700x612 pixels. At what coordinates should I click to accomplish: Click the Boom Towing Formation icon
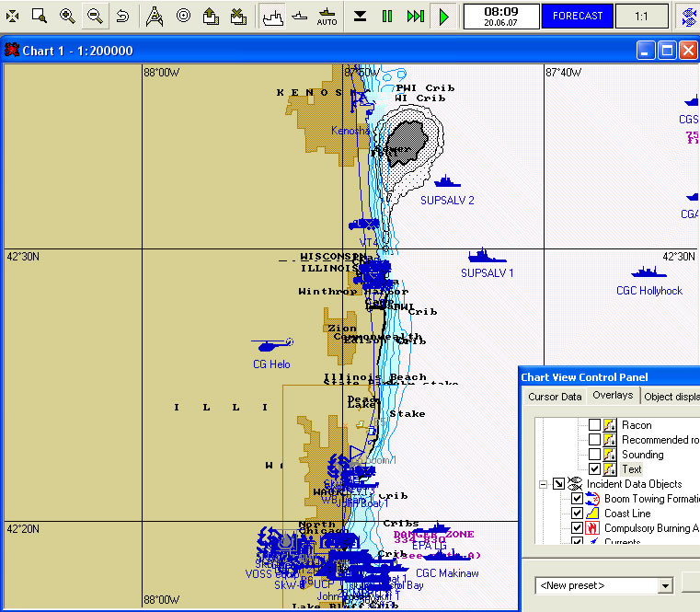point(592,499)
